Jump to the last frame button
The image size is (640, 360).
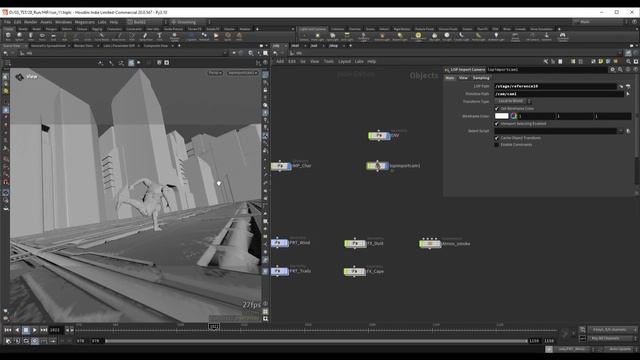click(x=44, y=330)
